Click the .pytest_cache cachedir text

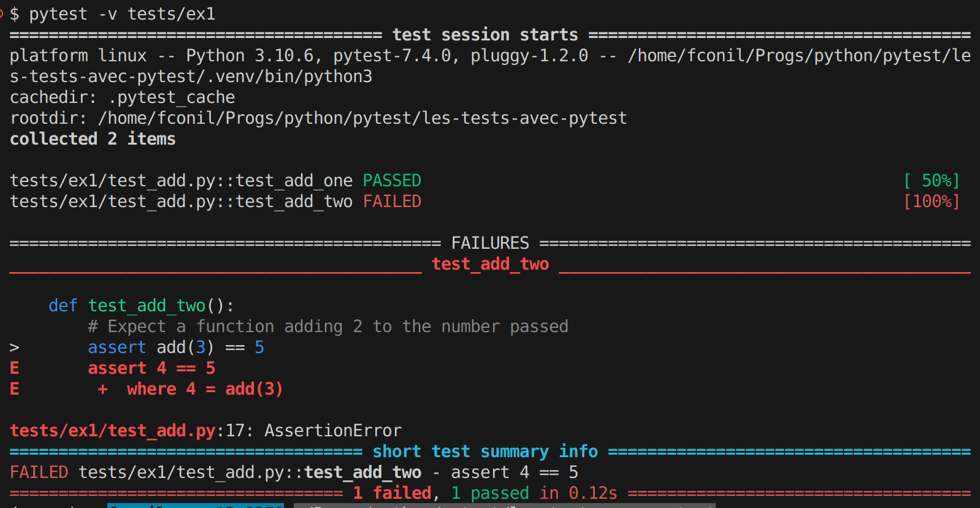[x=171, y=97]
